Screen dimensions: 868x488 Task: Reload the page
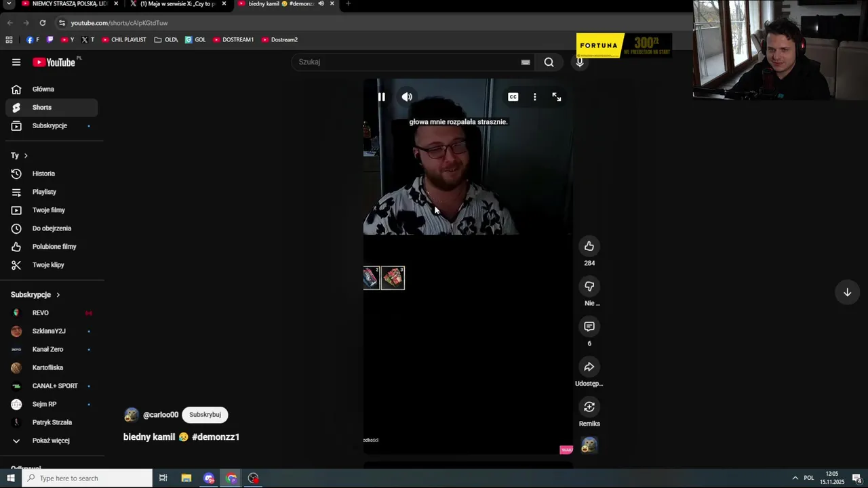(x=42, y=23)
